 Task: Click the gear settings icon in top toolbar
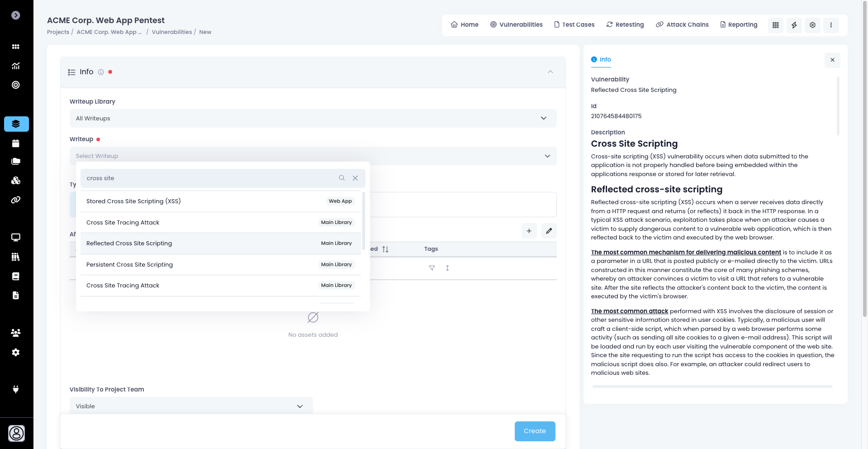(x=812, y=25)
